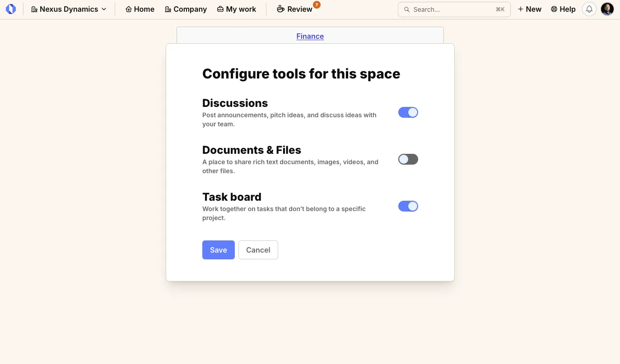The width and height of the screenshot is (620, 364).
Task: Disable the Discussions toggle
Action: [408, 112]
